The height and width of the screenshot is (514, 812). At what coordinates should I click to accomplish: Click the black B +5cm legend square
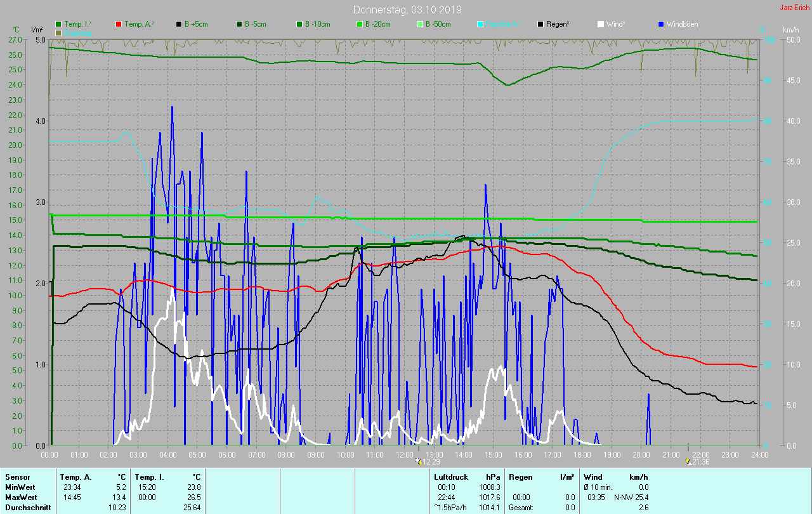[x=179, y=24]
